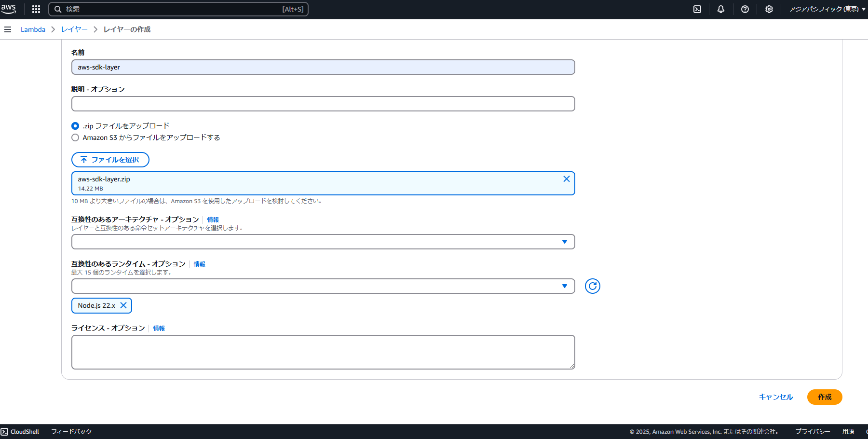Open 情報 link for compatible architectures
The width and height of the screenshot is (868, 439).
point(213,219)
